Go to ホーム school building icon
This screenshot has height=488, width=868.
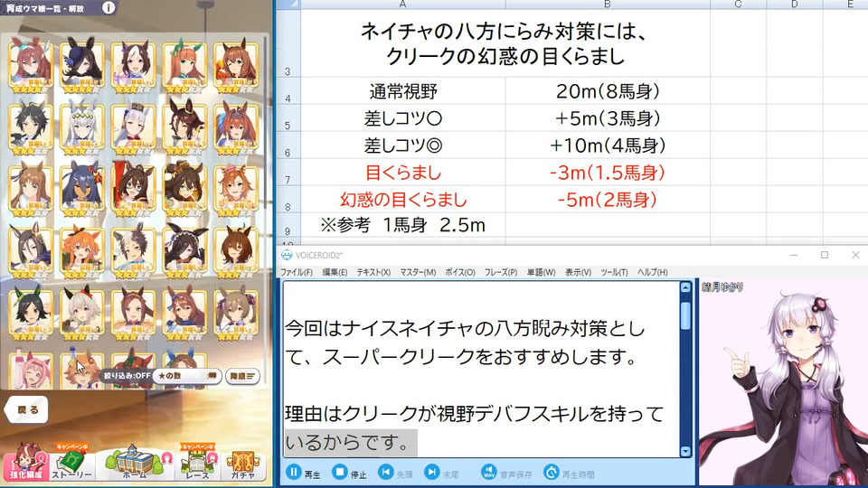(x=135, y=463)
